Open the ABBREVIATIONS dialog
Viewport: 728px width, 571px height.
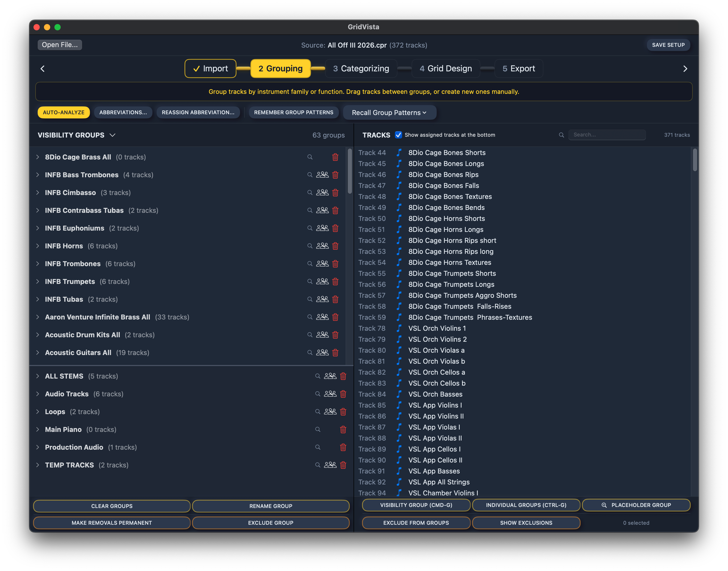pyautogui.click(x=123, y=112)
